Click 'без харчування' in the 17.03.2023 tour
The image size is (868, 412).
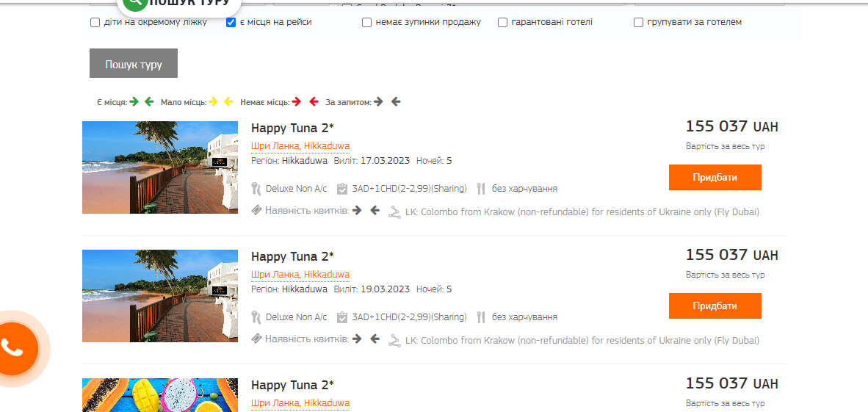click(x=525, y=189)
